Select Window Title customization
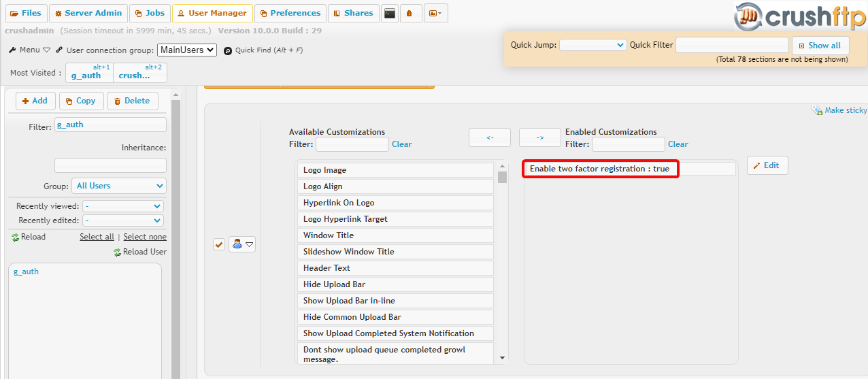 click(395, 235)
